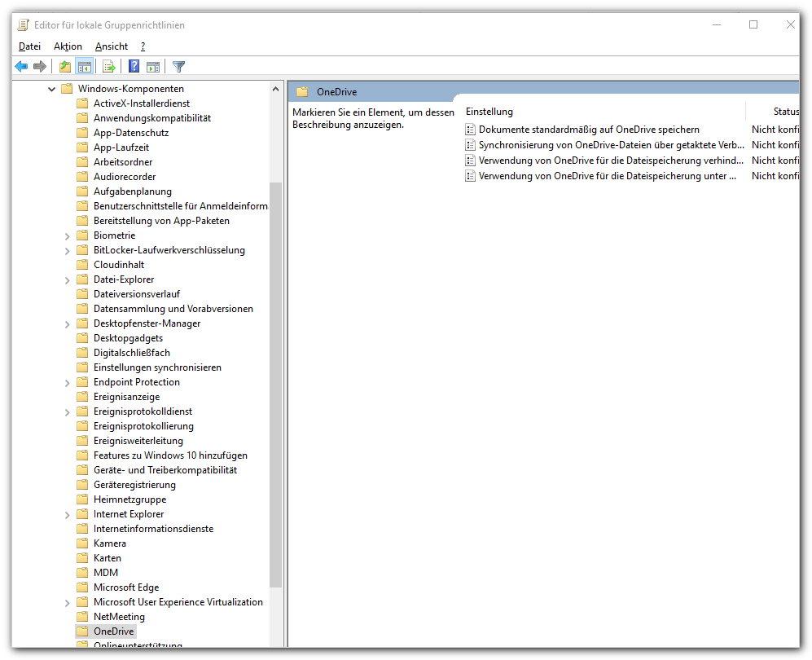
Task: Open the Ansicht menu
Action: pyautogui.click(x=112, y=46)
